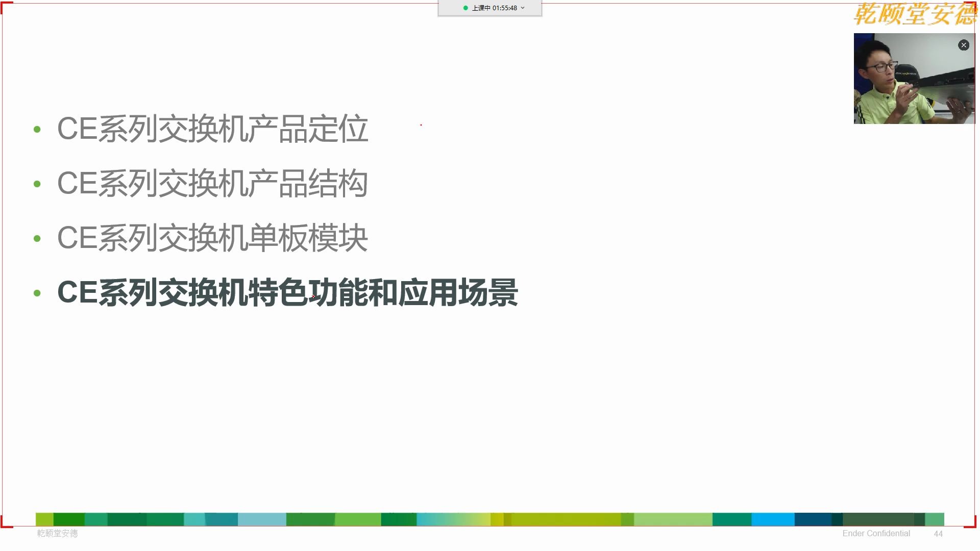Close the presenter webcam overlay

click(964, 45)
